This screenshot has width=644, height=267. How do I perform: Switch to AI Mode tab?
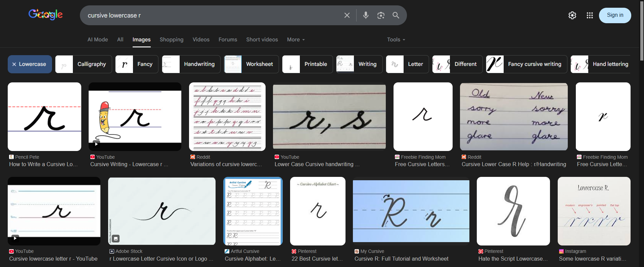coord(98,40)
